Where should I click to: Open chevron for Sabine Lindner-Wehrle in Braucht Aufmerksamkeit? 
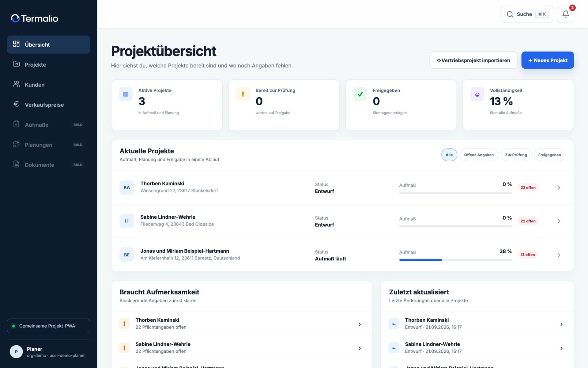coord(360,348)
